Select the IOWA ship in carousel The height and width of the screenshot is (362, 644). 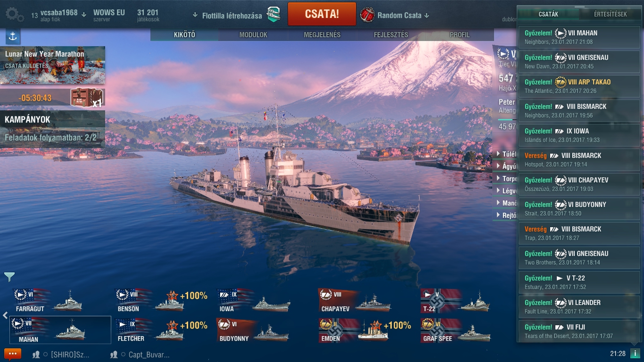coord(255,301)
